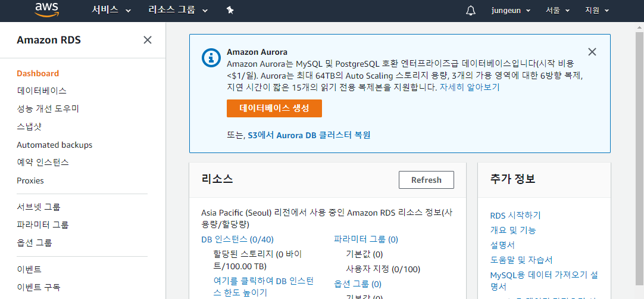Open the 서울 region dropdown
This screenshot has height=299, width=644.
point(558,11)
